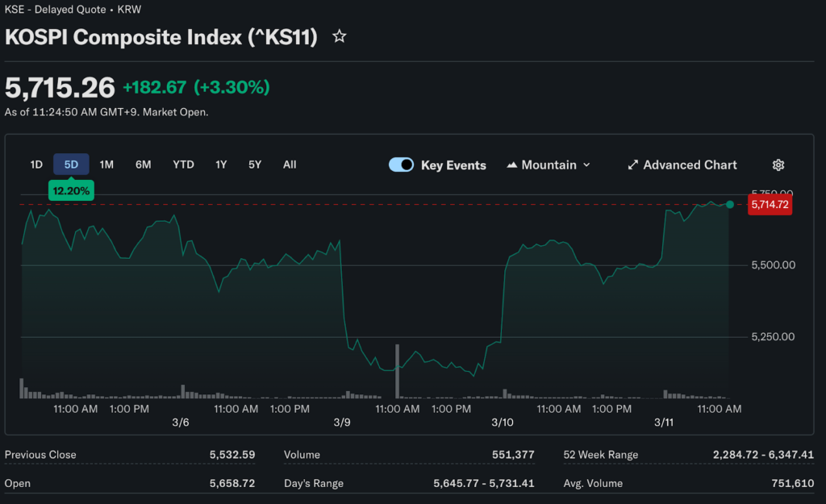Click the red 5,714.72 price label
The image size is (826, 504).
pos(770,205)
